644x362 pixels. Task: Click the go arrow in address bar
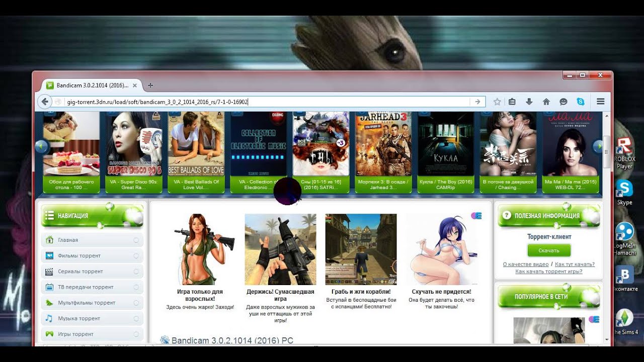coord(478,102)
